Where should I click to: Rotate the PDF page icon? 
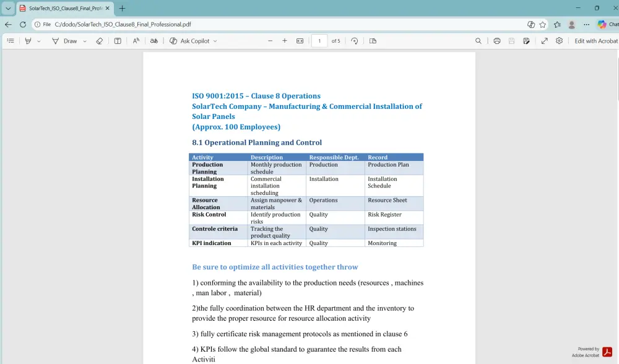tap(355, 41)
